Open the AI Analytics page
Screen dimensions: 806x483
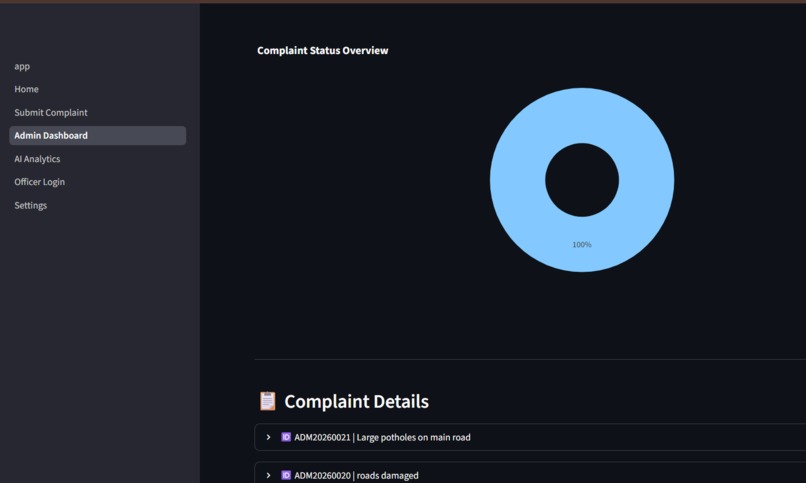[x=37, y=159]
